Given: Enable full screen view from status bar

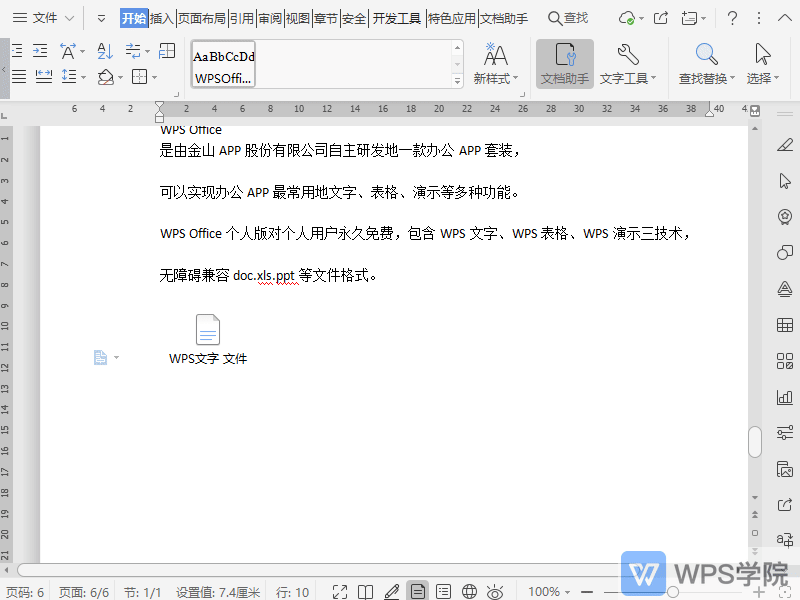Looking at the screenshot, I should coord(341,590).
